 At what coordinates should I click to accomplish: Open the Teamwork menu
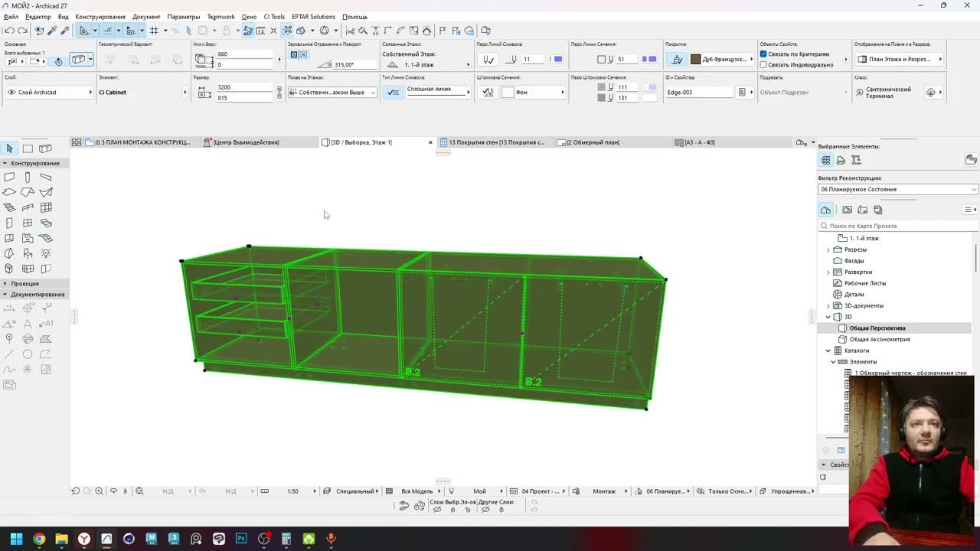click(221, 17)
